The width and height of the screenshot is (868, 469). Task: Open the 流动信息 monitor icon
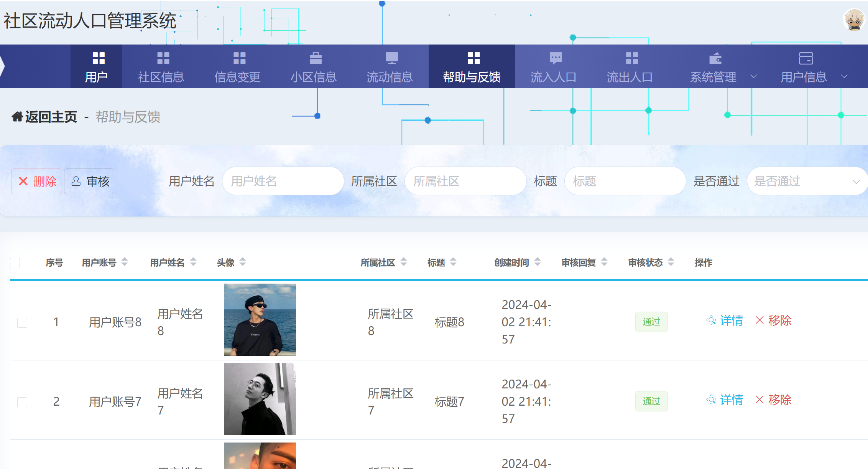pos(392,58)
